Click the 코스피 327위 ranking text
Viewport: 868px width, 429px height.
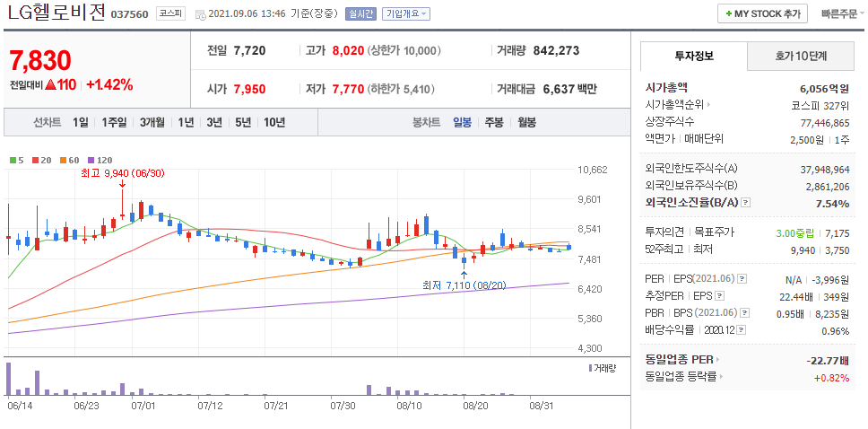click(820, 105)
